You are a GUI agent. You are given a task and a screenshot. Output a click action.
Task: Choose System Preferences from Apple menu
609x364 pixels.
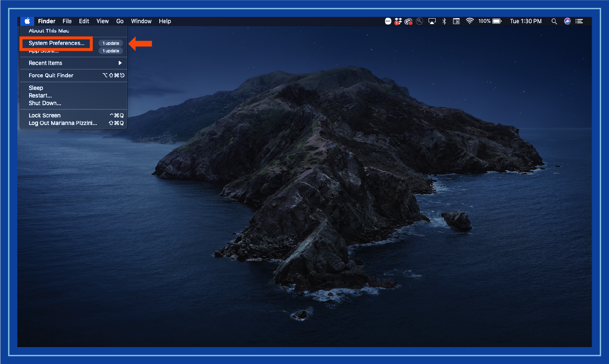57,43
